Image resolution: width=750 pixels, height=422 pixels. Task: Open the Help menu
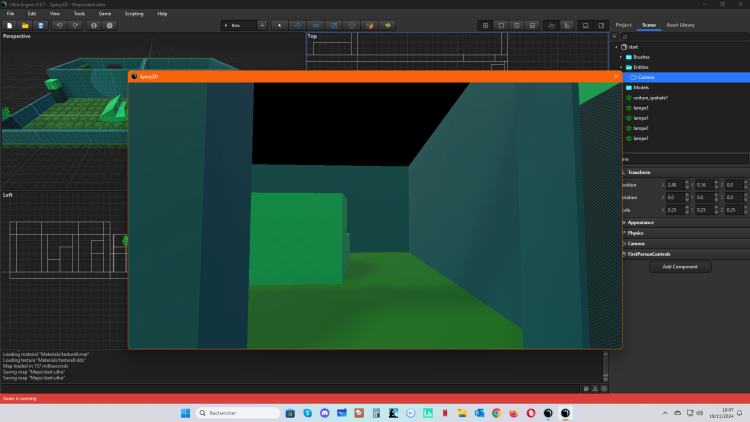point(162,14)
